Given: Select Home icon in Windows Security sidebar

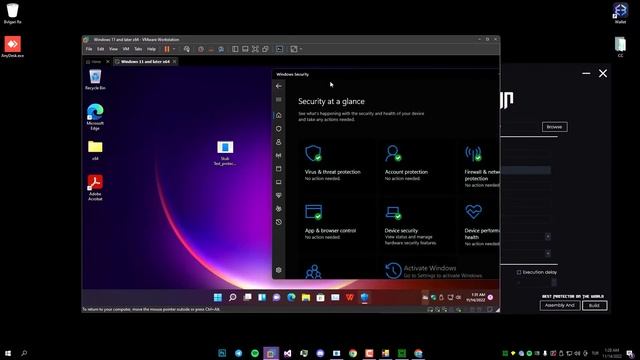Looking at the screenshot, I should point(279,115).
